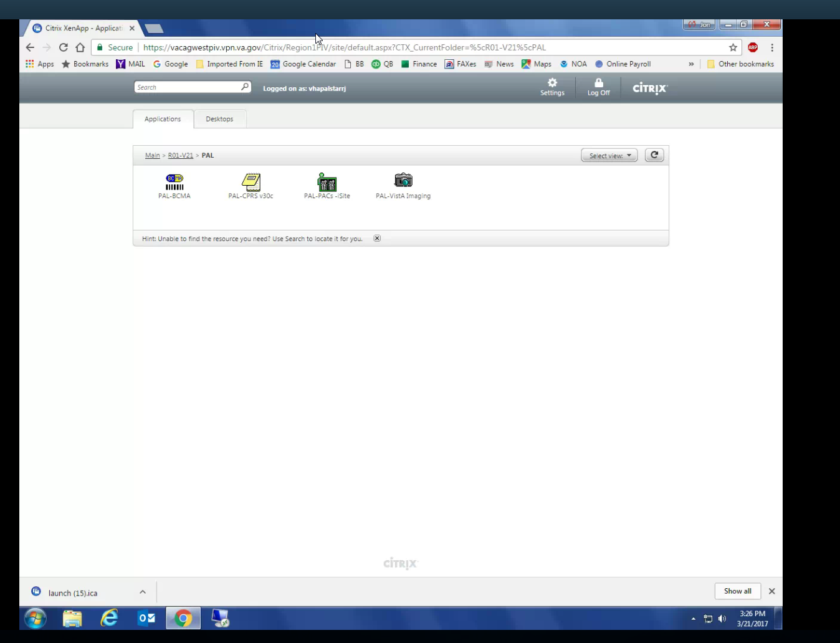Screen dimensions: 840x643
Task: Launch PAL-PACs -iSite application
Action: (327, 186)
